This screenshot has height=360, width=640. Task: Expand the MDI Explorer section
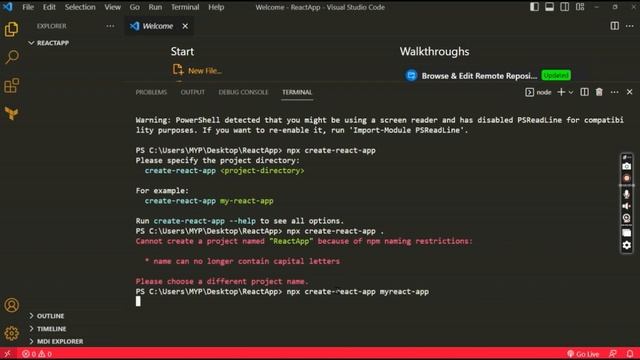point(55,341)
